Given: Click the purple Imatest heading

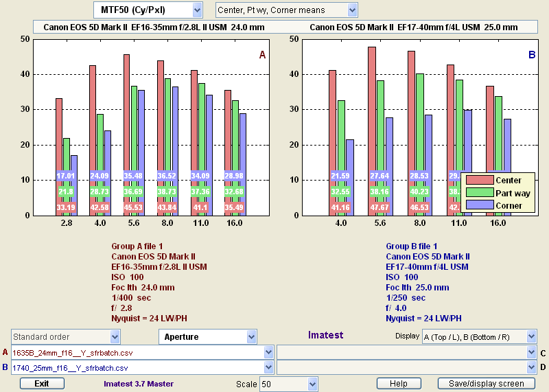Looking at the screenshot, I should coord(325,335).
